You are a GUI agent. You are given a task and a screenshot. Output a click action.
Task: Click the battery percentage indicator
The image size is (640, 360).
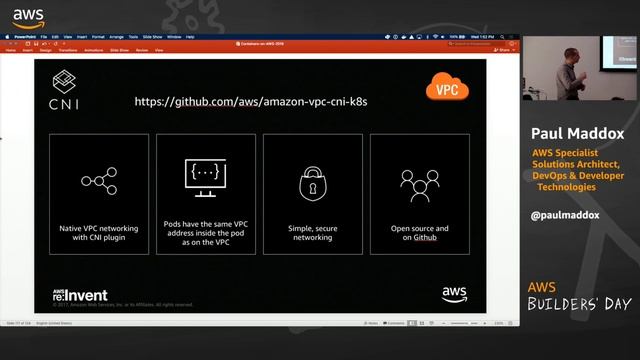457,37
